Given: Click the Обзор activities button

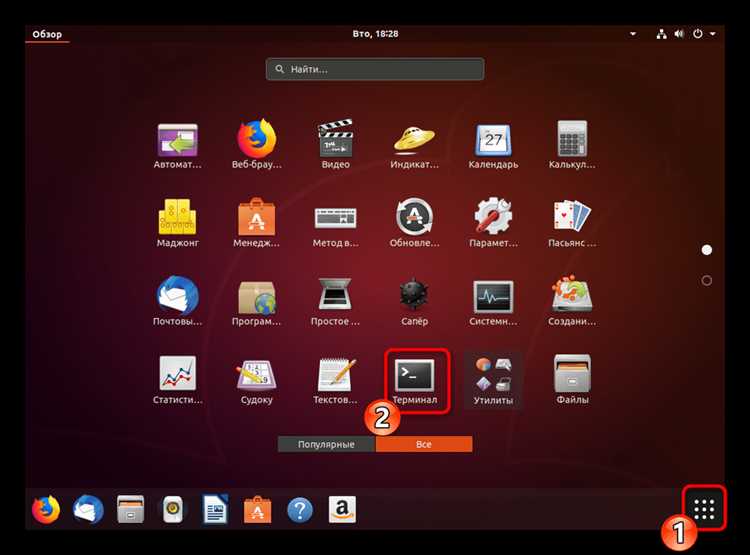Looking at the screenshot, I should (x=47, y=34).
